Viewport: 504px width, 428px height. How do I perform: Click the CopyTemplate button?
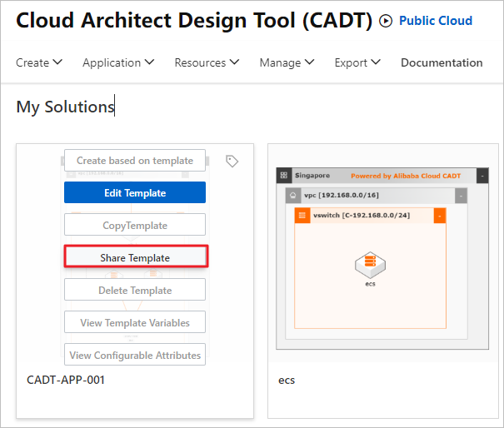pos(135,225)
